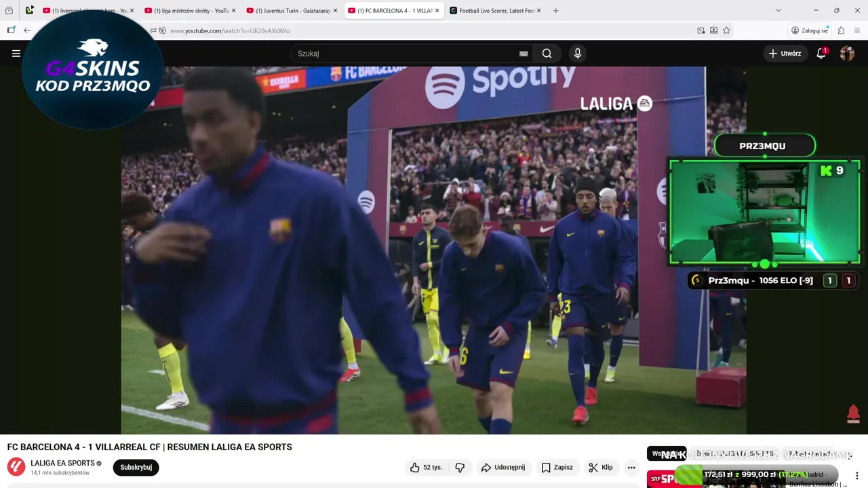
Task: Click the YouTube search magnifier button
Action: point(547,54)
